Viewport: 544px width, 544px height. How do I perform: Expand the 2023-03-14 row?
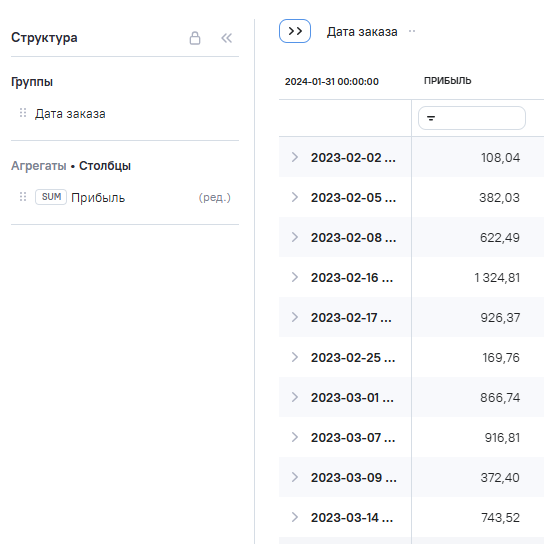pos(295,517)
